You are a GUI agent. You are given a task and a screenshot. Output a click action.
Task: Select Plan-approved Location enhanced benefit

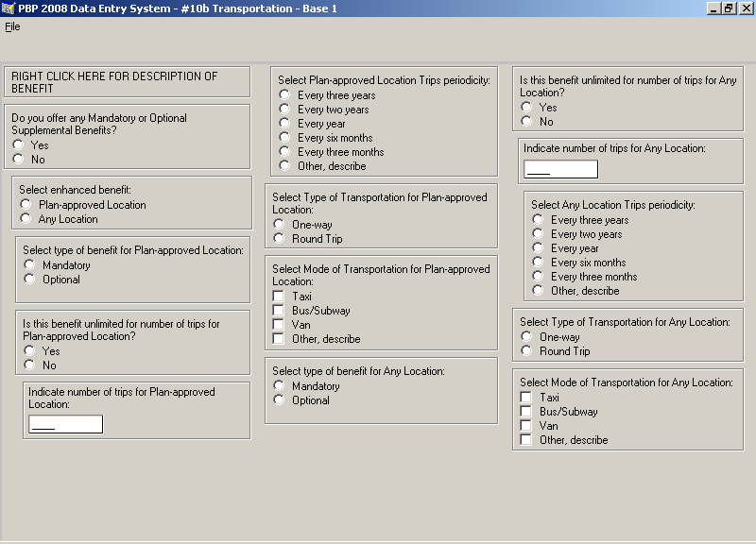(26, 205)
